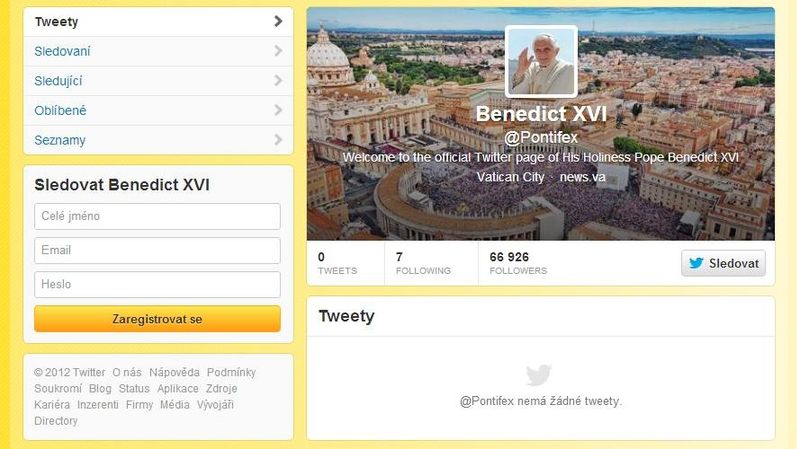Screen dimensions: 797x449
Task: View the 66 926 followers count
Action: (518, 263)
